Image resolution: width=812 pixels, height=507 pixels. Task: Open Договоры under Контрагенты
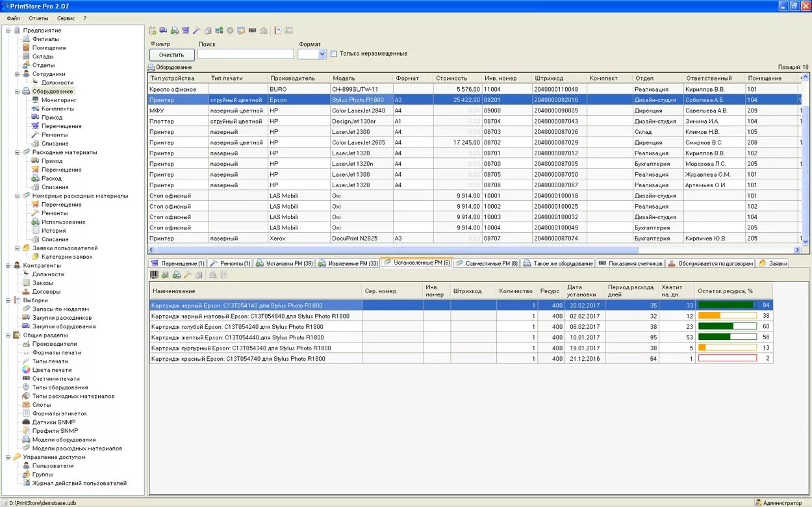click(47, 291)
